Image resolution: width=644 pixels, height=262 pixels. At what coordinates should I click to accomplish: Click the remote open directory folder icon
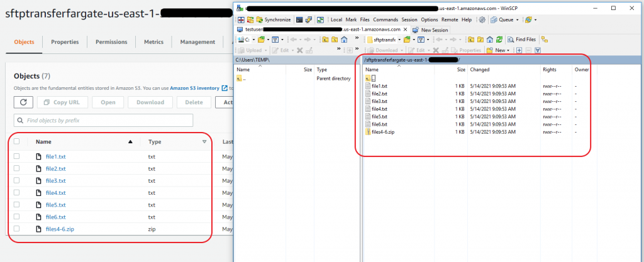coord(407,40)
